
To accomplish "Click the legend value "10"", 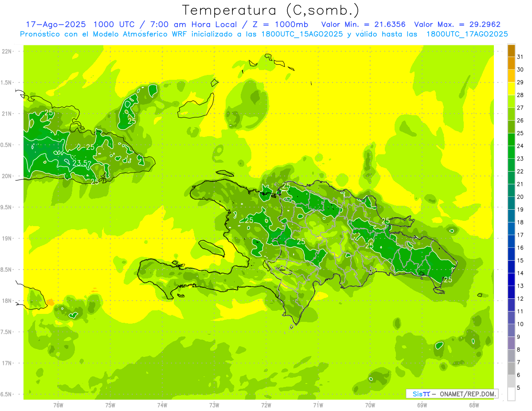I will point(520,324).
